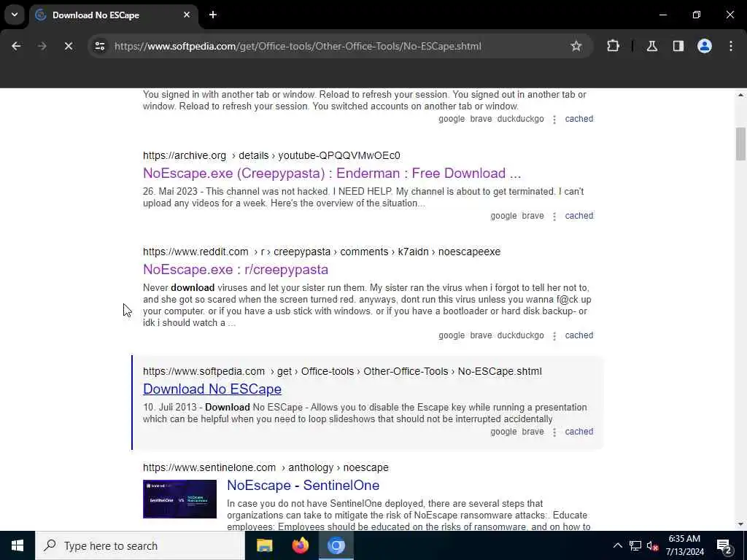The width and height of the screenshot is (747, 560).
Task: Click the forward navigation arrow
Action: point(42,46)
